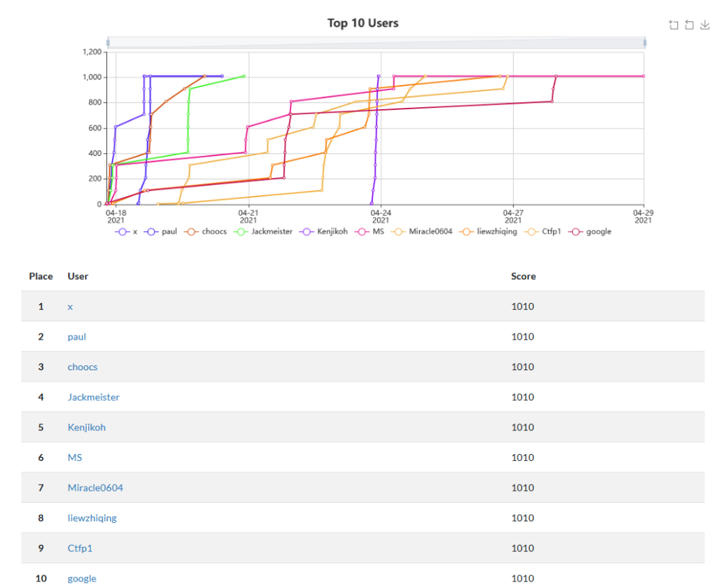The image size is (726, 588).
Task: Click the right handle of the zoom slider
Action: [x=644, y=43]
